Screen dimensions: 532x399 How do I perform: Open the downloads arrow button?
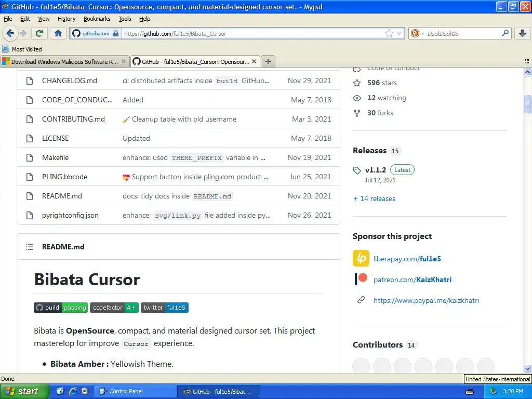pyautogui.click(x=523, y=33)
